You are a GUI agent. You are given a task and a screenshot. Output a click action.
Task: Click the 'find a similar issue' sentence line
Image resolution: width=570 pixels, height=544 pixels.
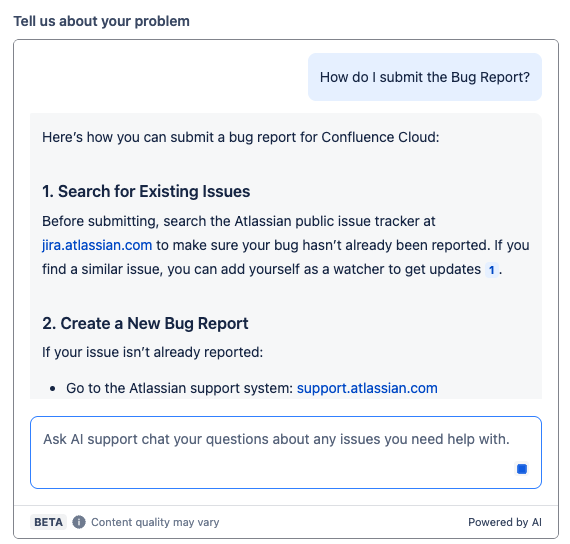(x=272, y=269)
